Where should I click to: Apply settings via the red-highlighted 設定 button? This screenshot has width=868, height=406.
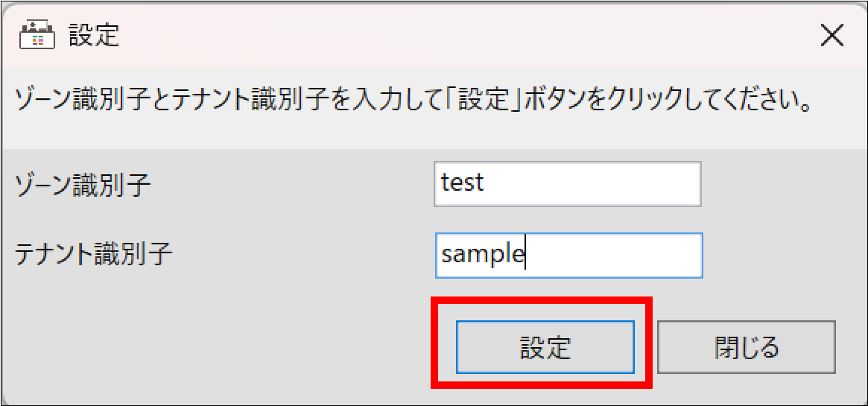pos(545,347)
